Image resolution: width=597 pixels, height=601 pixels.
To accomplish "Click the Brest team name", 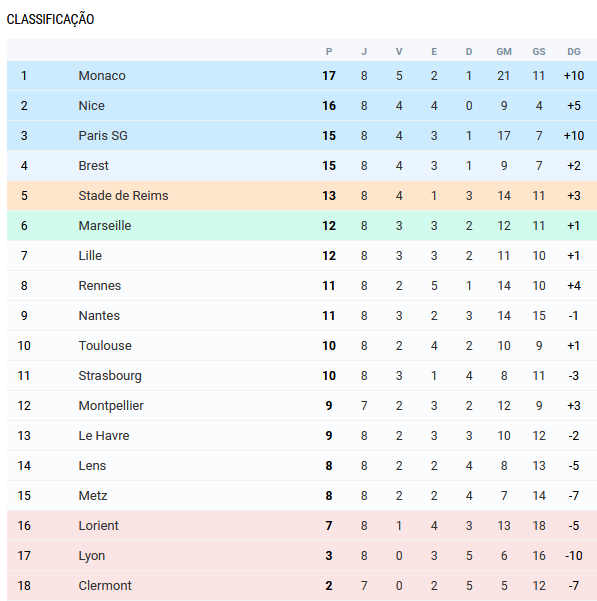I will click(x=93, y=165).
